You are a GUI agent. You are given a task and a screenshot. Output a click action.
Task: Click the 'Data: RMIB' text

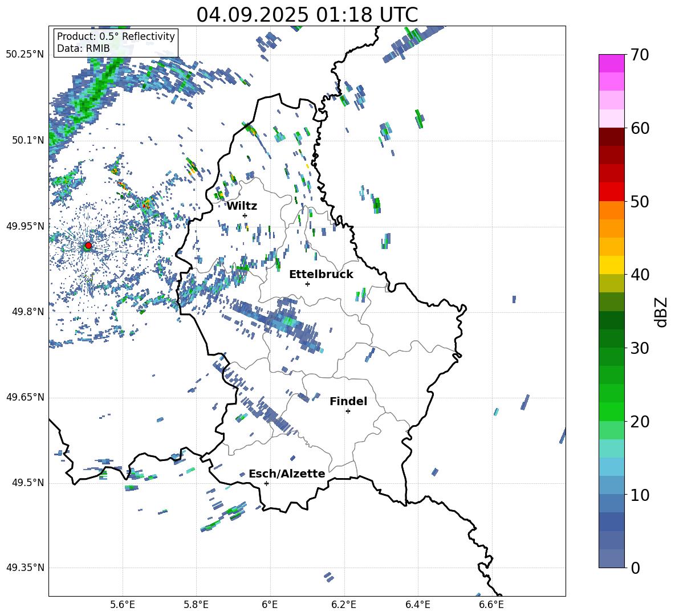pyautogui.click(x=83, y=48)
